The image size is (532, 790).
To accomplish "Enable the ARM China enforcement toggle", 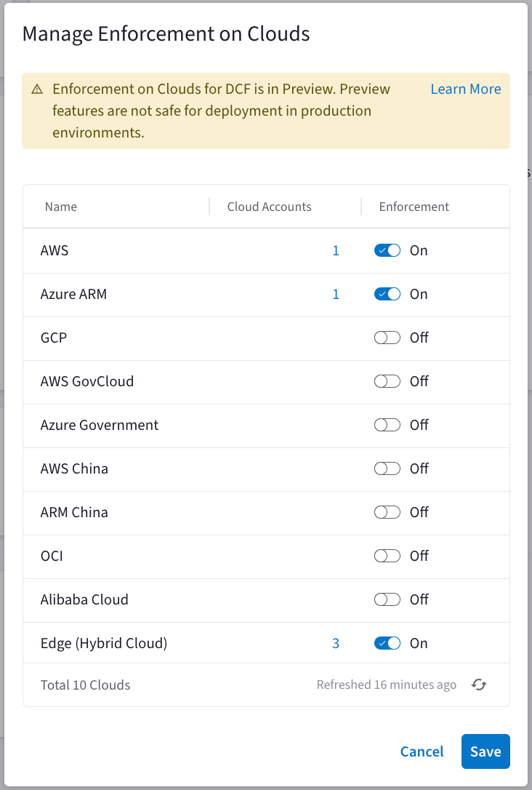I will (387, 511).
